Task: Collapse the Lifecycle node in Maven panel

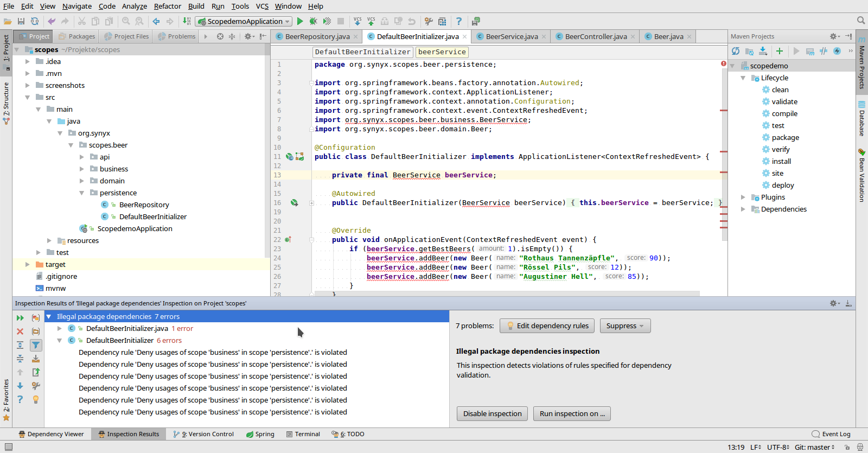Action: (743, 78)
